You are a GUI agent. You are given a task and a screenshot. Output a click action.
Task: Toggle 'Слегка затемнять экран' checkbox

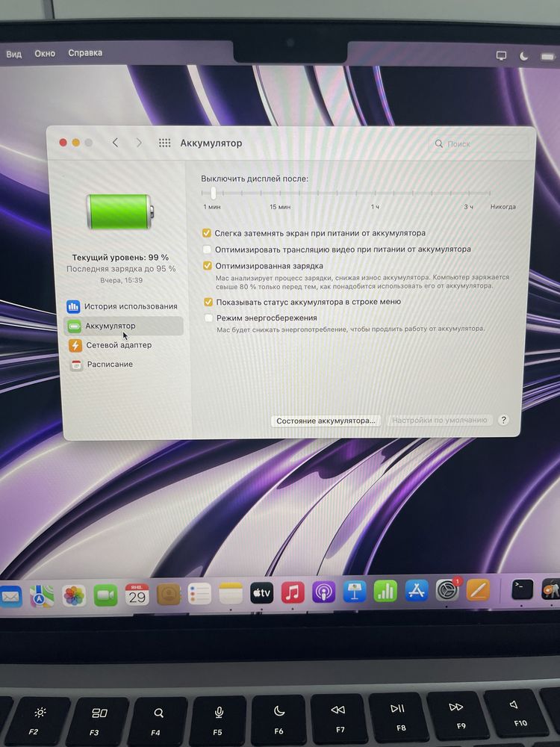[x=206, y=233]
